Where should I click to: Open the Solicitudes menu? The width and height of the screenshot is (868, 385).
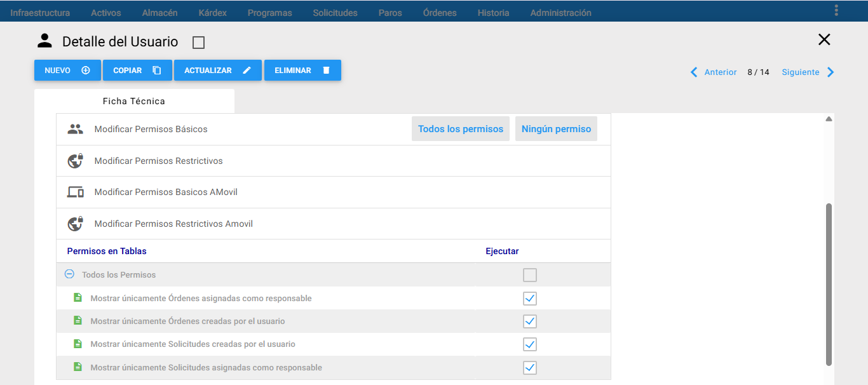pyautogui.click(x=335, y=13)
